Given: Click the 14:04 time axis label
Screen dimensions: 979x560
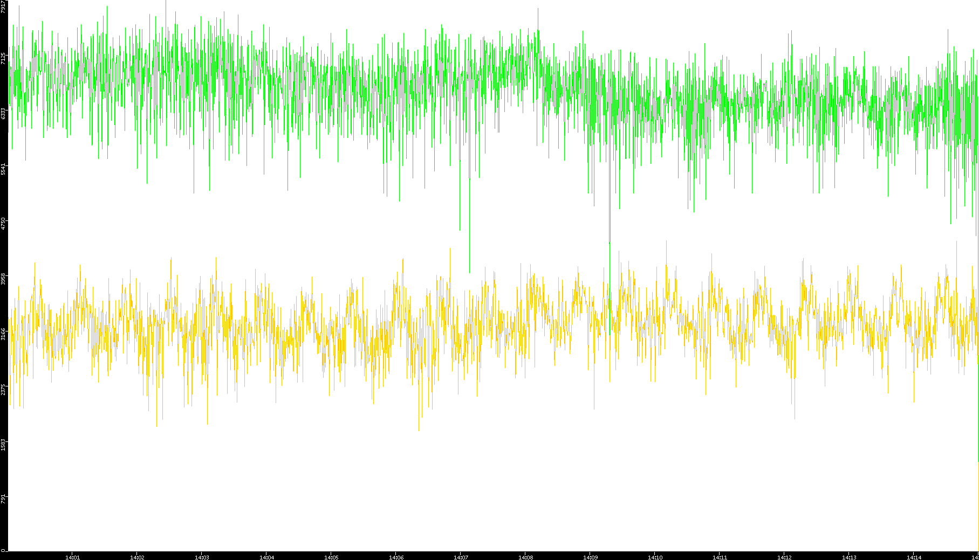Looking at the screenshot, I should [266, 557].
